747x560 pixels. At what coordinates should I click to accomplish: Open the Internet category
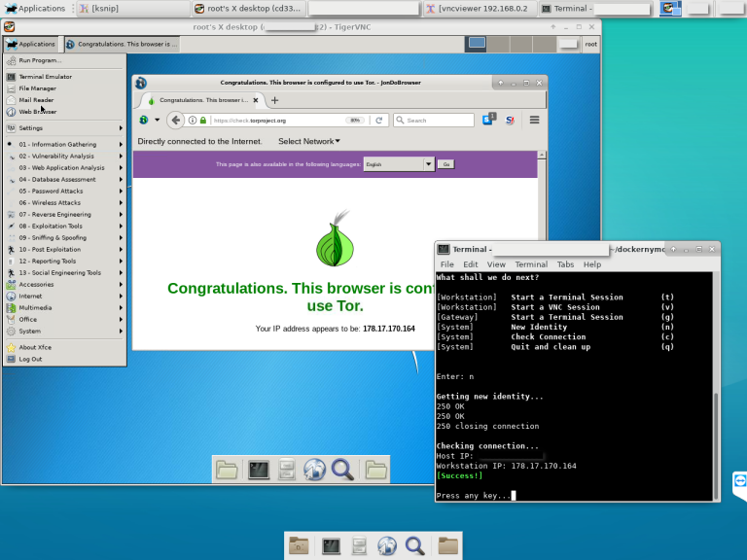point(65,297)
